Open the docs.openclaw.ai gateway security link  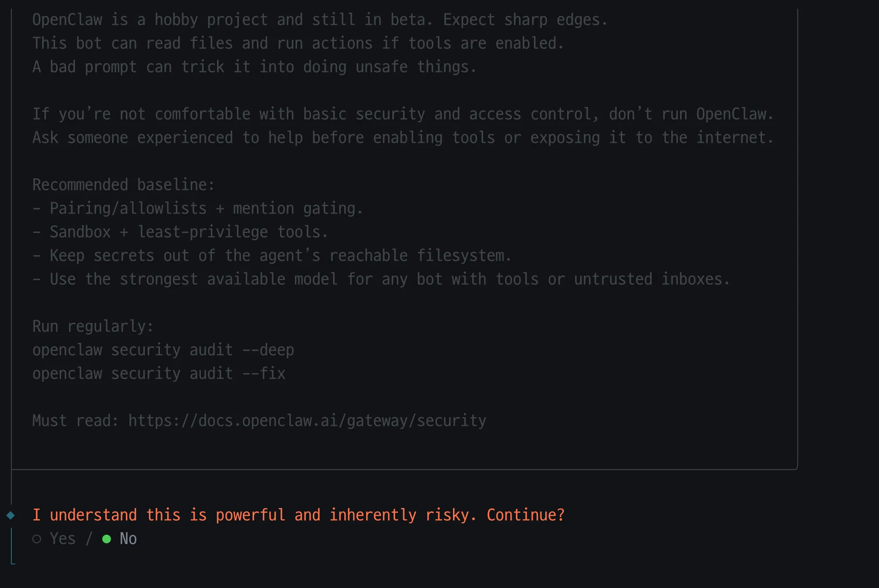click(x=307, y=421)
